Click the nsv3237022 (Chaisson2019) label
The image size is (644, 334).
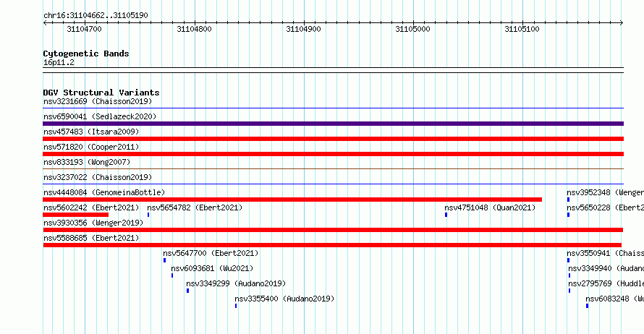point(98,177)
